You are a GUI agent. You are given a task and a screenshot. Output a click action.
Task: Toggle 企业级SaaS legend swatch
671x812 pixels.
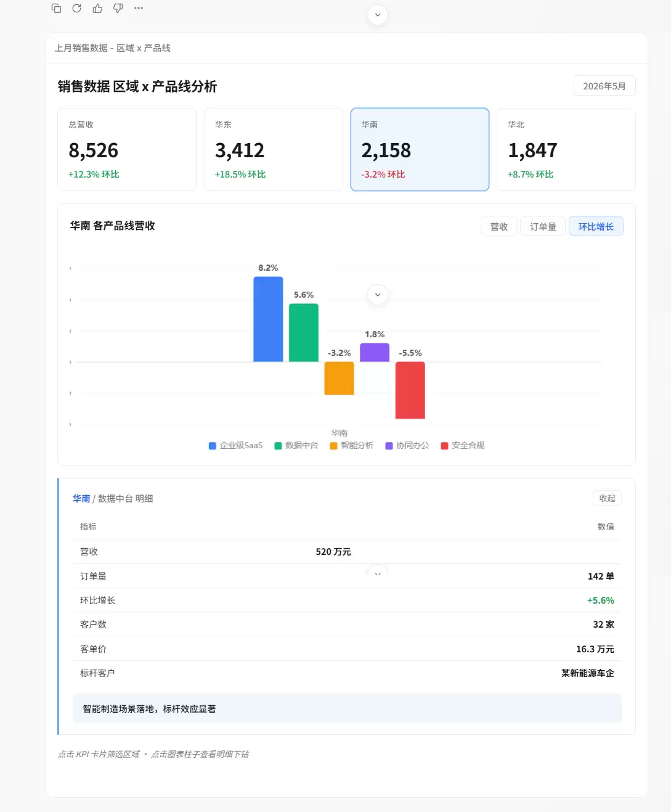tap(213, 446)
